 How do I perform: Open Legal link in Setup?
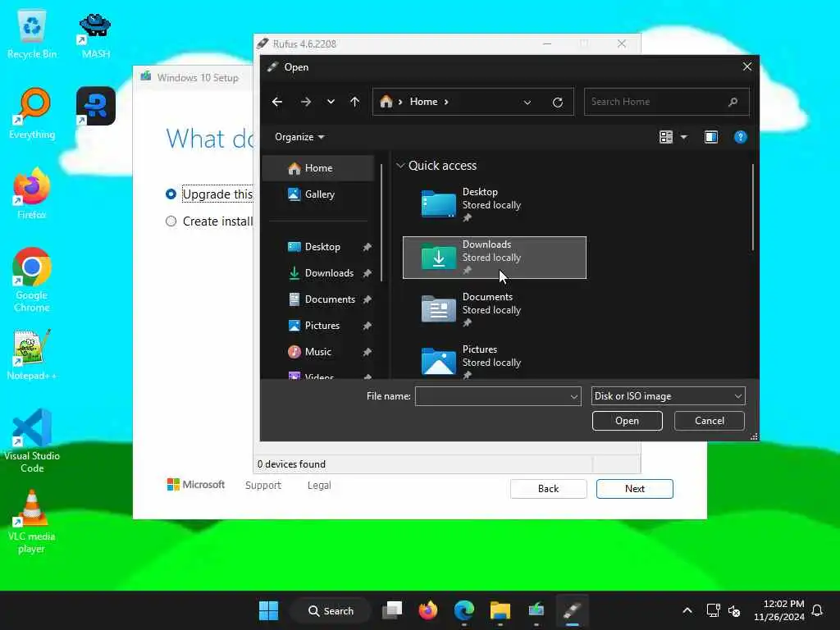click(x=319, y=486)
